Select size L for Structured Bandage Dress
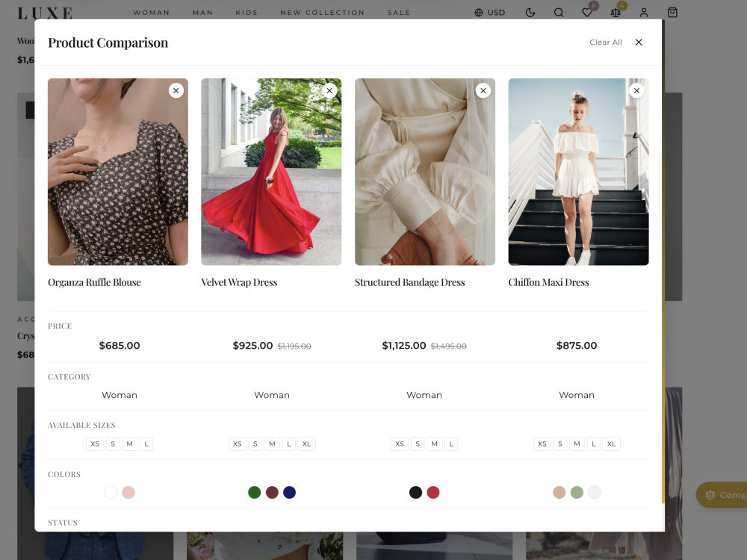This screenshot has height=560, width=747. [x=451, y=444]
